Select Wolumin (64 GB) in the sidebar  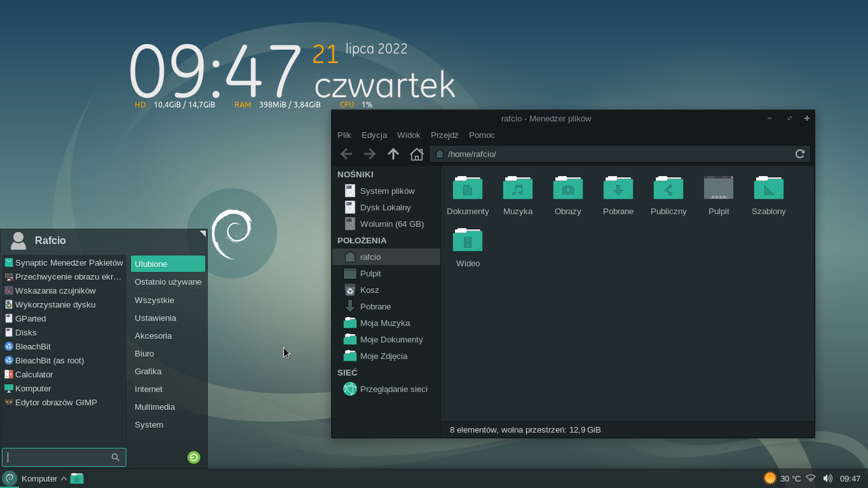387,224
